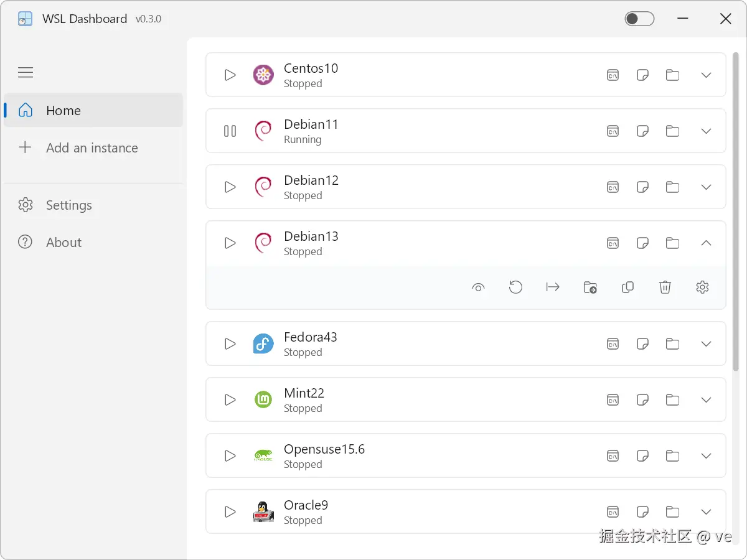This screenshot has width=747, height=560.
Task: Start the Debian13 instance
Action: tap(230, 243)
